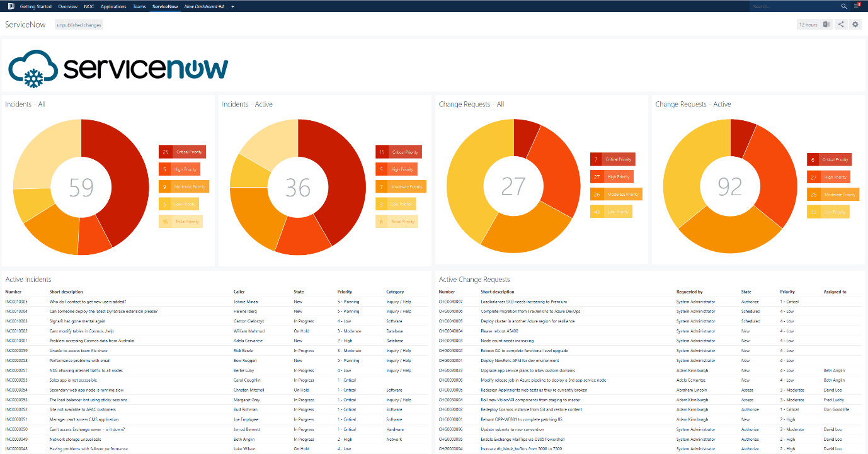Open incident INC0000059
868x454 pixels.
pos(16,351)
